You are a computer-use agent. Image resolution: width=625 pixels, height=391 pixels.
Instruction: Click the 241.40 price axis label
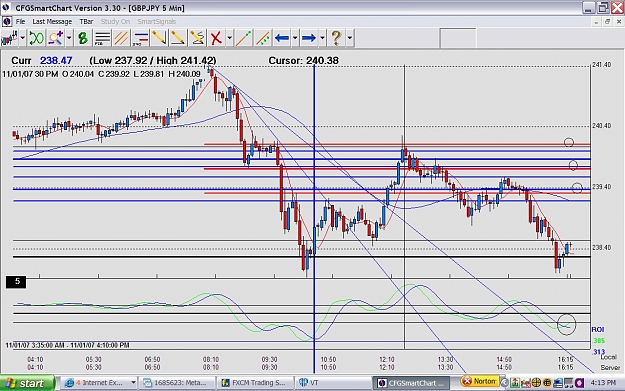(x=601, y=65)
